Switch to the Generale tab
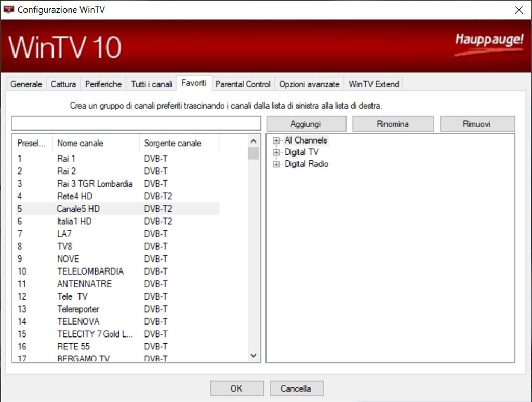Screen dimensions: 532x402 26,84
